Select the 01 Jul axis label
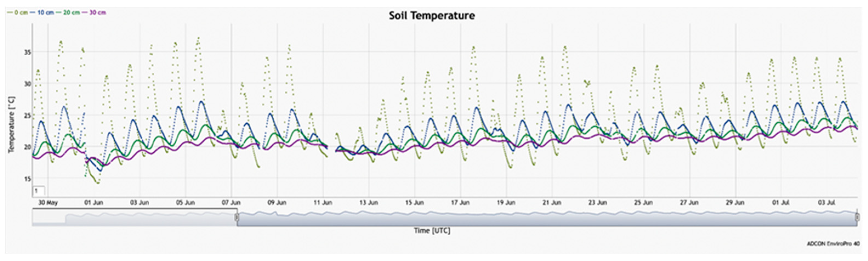Screen dimensions: 868x261 (781, 203)
